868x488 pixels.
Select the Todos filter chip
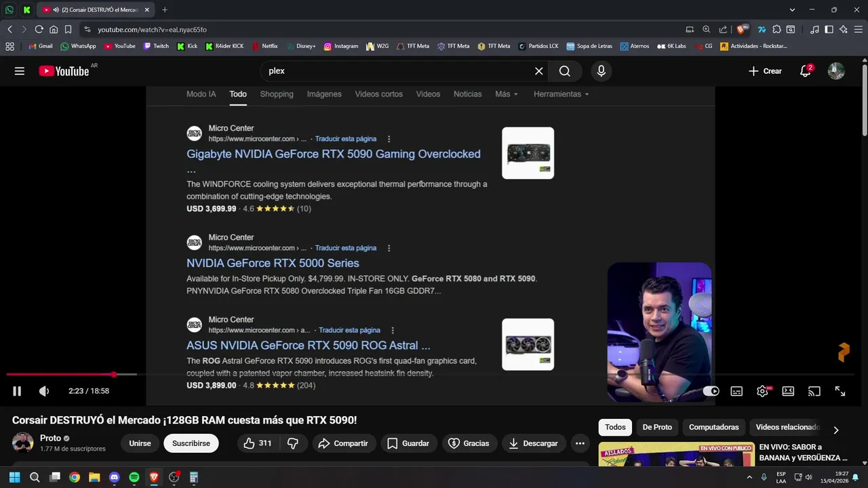pos(615,427)
